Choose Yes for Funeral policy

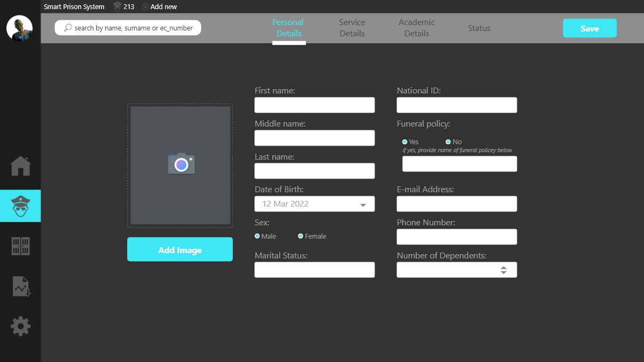405,142
